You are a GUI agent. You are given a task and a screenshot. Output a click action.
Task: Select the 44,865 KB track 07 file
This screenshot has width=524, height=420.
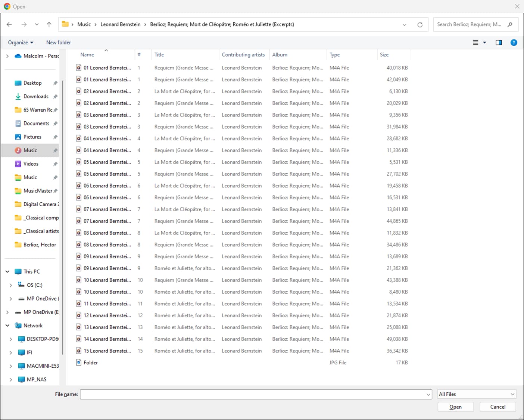pos(242,221)
